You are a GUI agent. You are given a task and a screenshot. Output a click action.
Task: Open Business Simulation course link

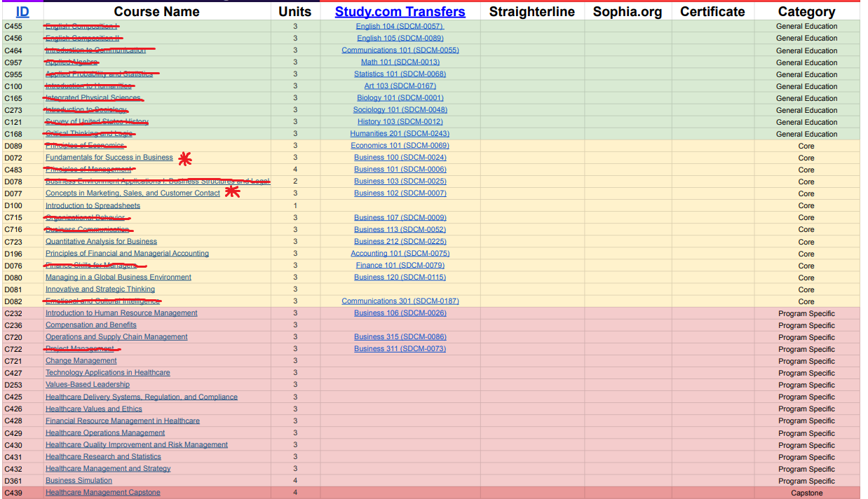tap(79, 481)
